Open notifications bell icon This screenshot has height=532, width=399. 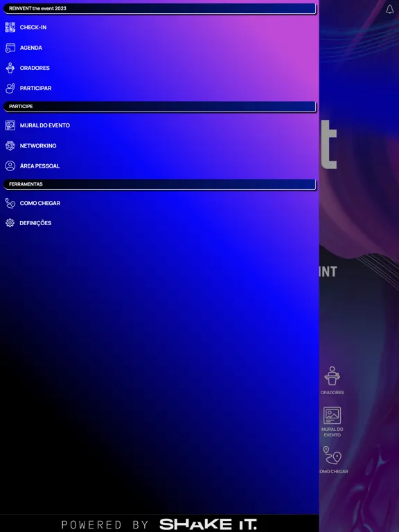(x=390, y=9)
